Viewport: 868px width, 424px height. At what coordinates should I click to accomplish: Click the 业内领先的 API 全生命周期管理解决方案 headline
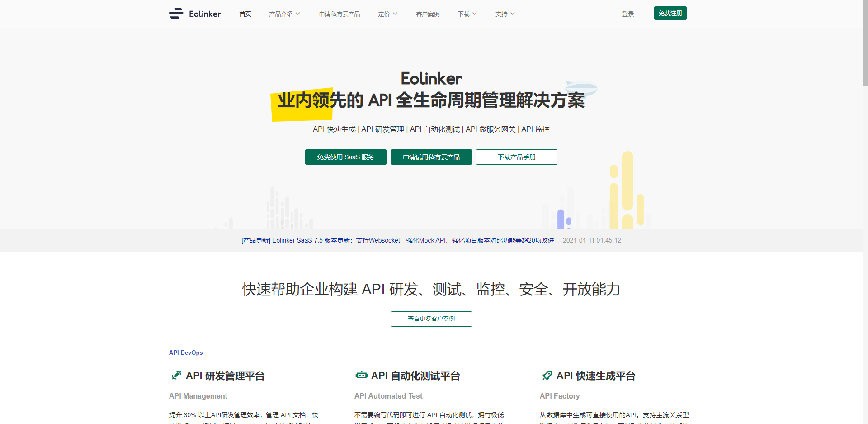431,100
